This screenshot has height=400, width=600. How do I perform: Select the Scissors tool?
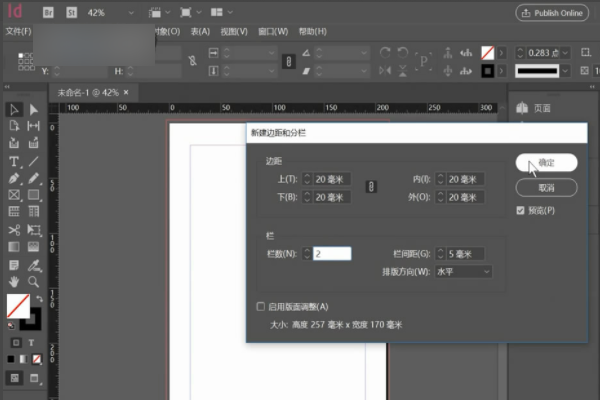14,230
